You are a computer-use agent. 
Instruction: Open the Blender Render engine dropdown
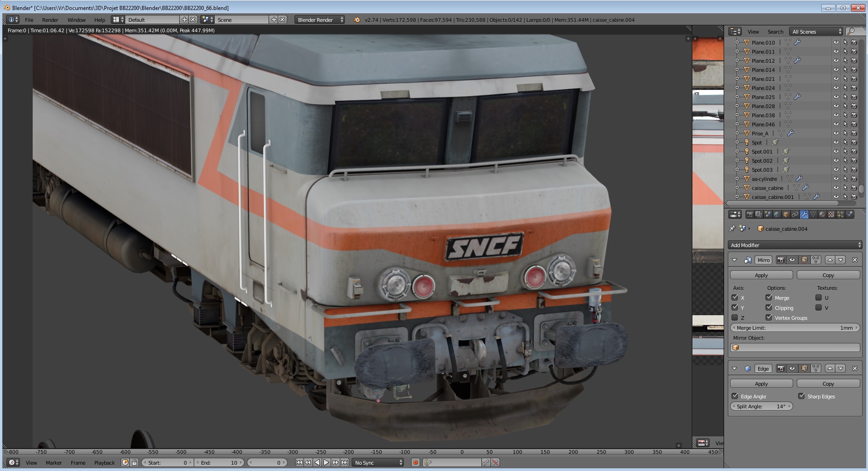[319, 20]
